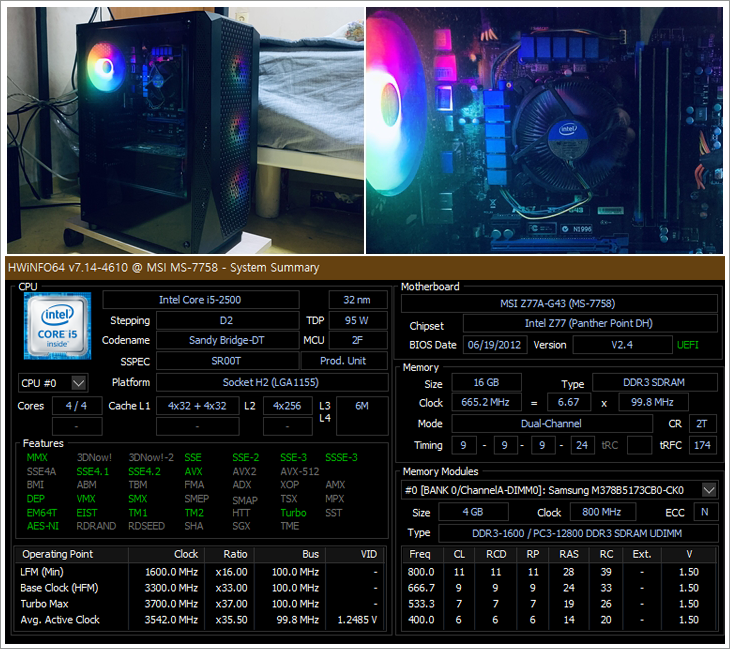Click the 533.3 frequency timing row
730x649 pixels.
tap(558, 604)
